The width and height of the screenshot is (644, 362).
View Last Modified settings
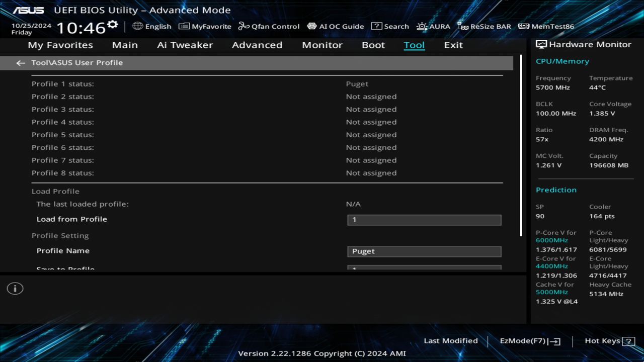(x=450, y=340)
